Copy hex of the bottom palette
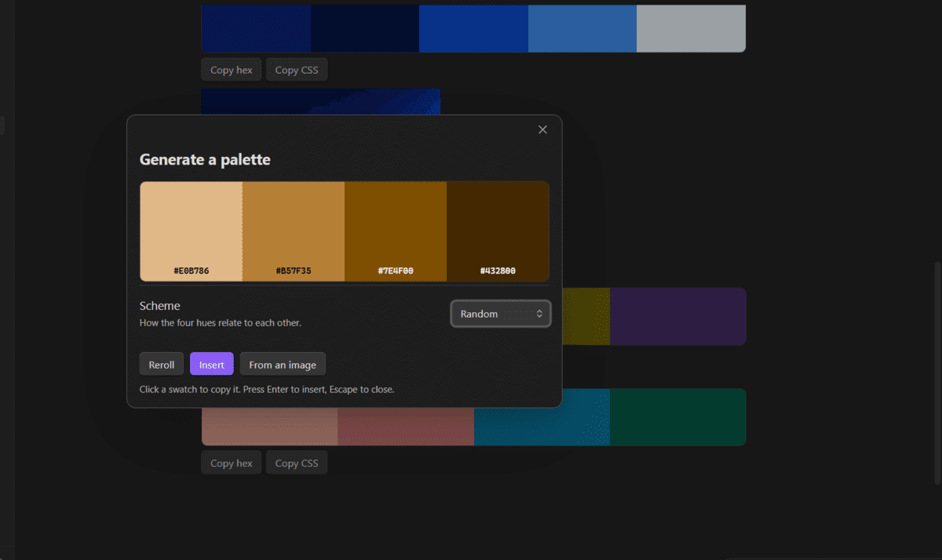The image size is (942, 560). [x=232, y=463]
